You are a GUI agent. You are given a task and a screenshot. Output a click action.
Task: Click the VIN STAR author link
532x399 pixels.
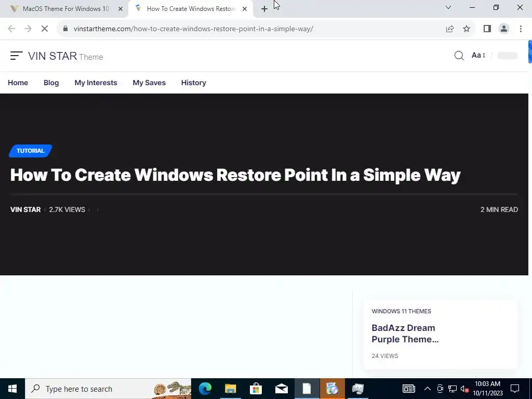click(x=25, y=210)
